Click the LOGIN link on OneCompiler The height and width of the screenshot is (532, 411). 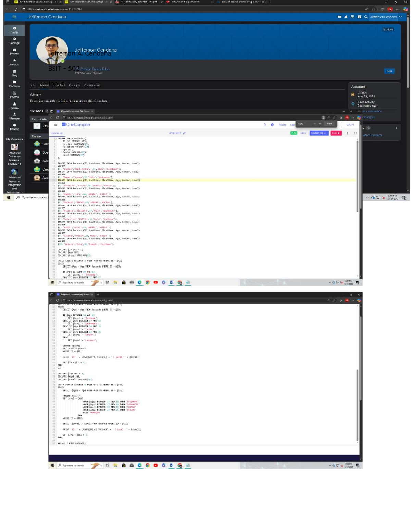[350, 125]
